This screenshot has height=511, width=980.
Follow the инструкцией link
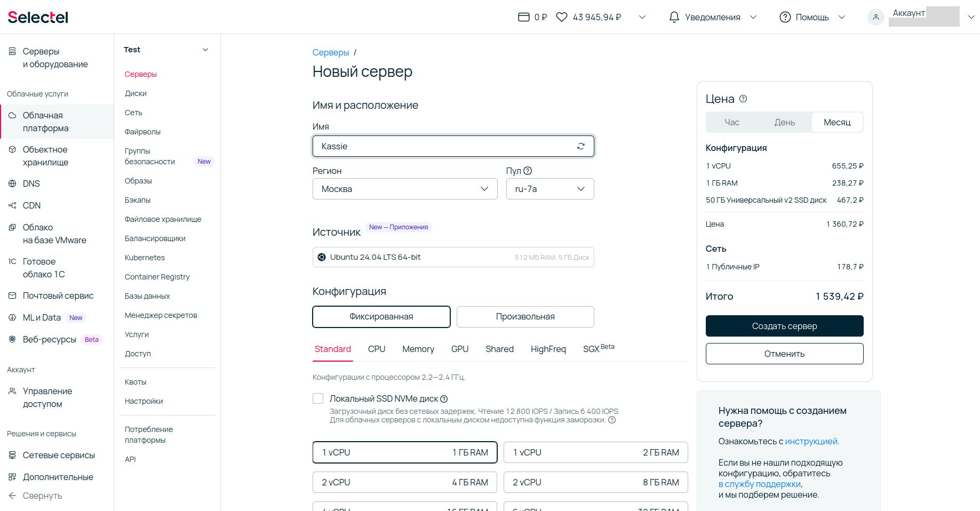(811, 441)
